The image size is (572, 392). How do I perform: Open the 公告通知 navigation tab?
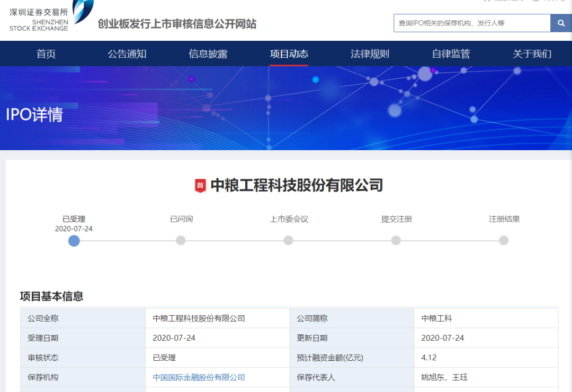point(127,54)
